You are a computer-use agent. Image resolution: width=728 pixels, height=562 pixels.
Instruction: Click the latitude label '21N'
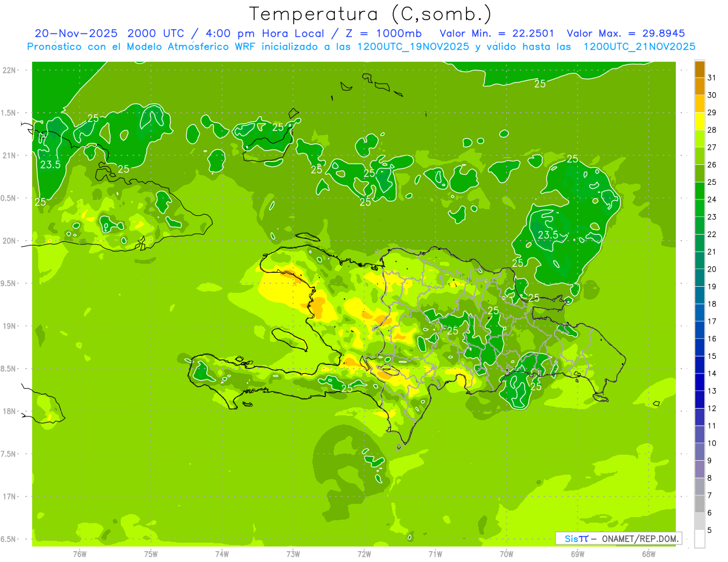[x=9, y=155]
